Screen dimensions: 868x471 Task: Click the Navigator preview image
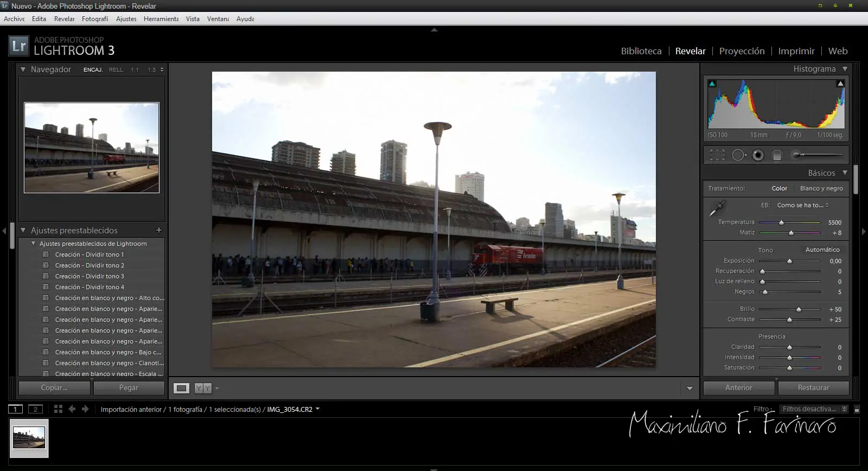pos(92,148)
